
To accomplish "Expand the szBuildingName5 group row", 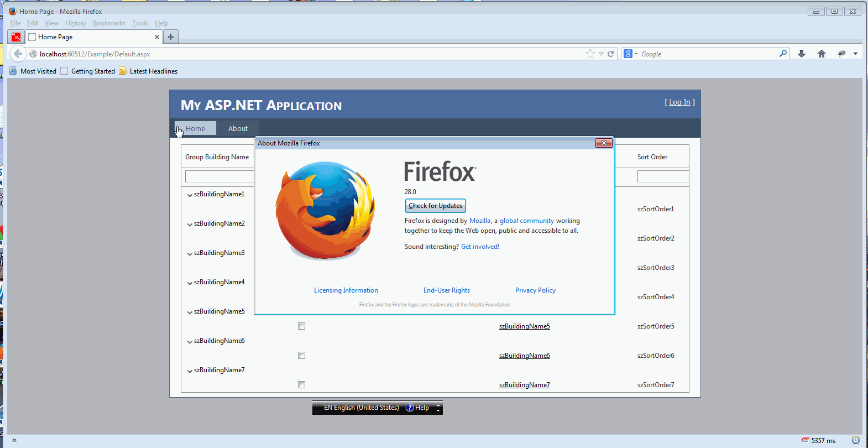I will tap(190, 312).
